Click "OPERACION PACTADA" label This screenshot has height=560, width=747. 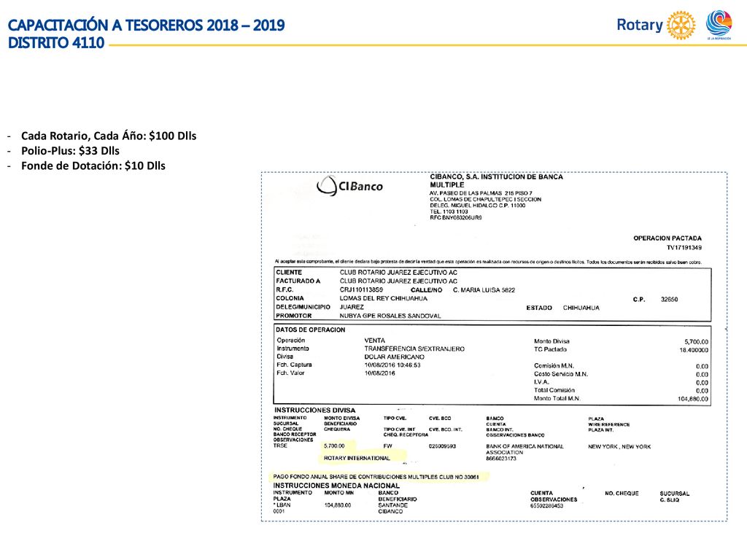point(667,238)
